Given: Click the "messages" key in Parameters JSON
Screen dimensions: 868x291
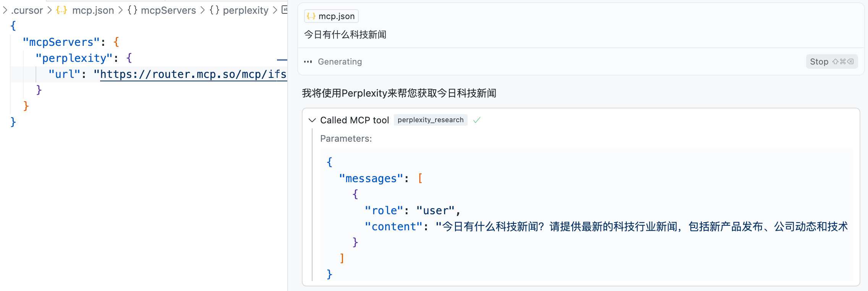Looking at the screenshot, I should click(371, 178).
